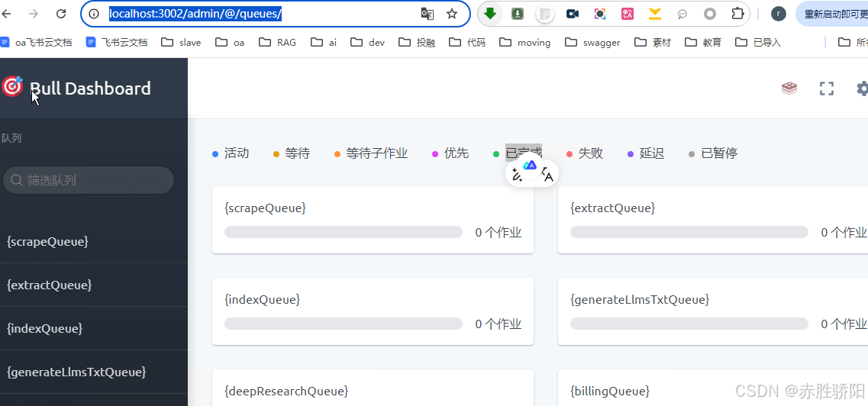Open the screenshot capture extension icon
This screenshot has width=868, height=406.
click(x=600, y=14)
